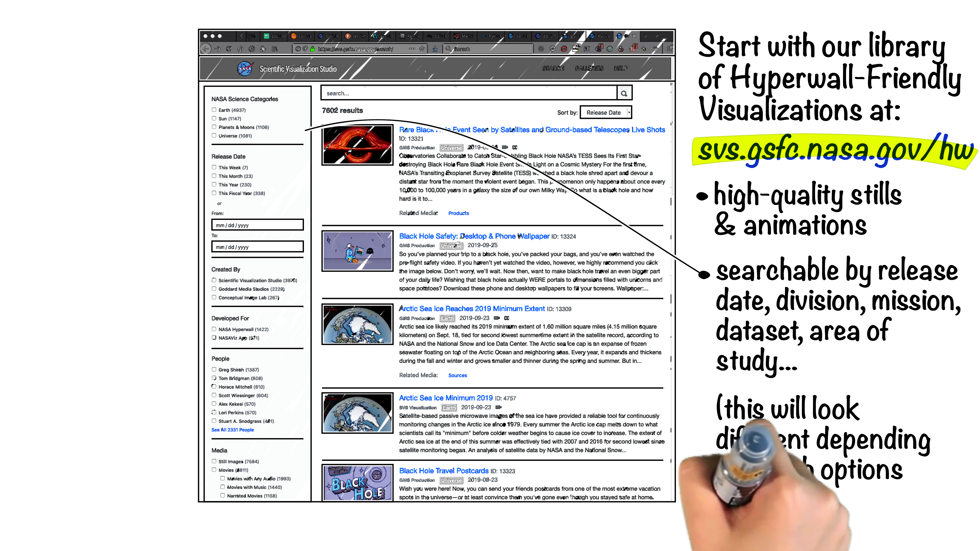980x551 pixels.
Task: Open HELP in the site header
Action: (620, 68)
